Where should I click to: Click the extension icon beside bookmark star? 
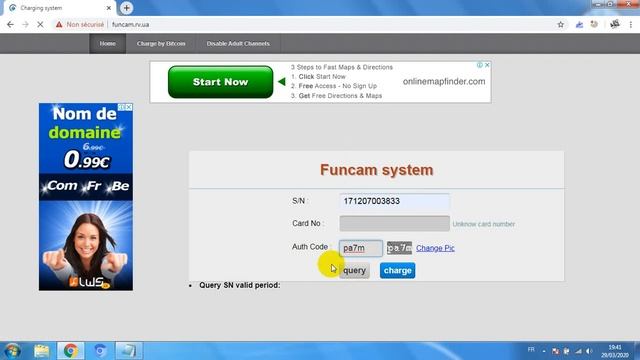(579, 24)
